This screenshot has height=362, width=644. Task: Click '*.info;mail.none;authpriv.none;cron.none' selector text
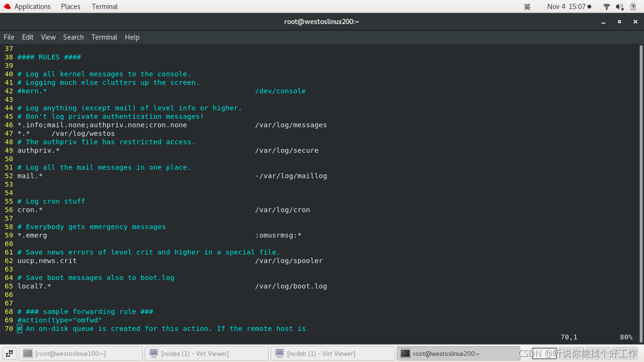click(102, 125)
